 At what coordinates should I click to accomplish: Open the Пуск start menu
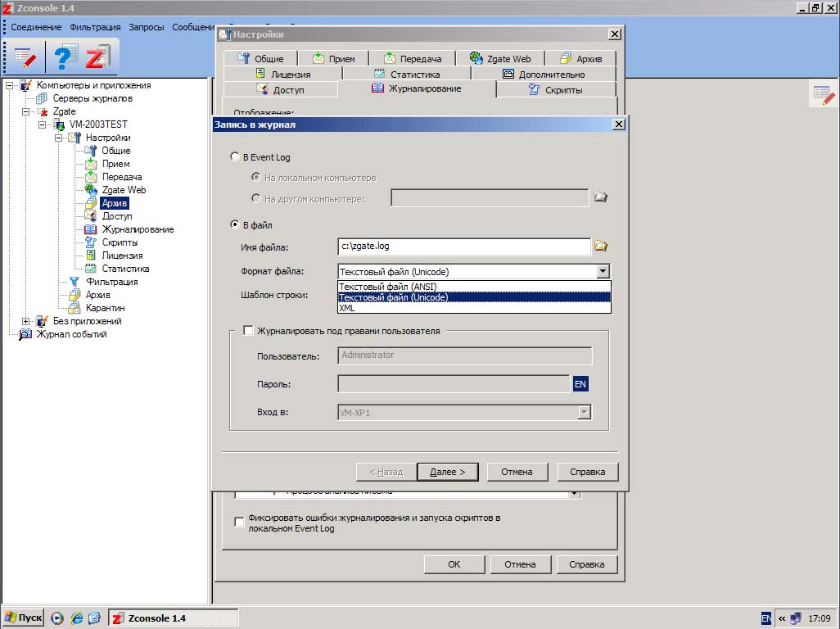(x=24, y=618)
